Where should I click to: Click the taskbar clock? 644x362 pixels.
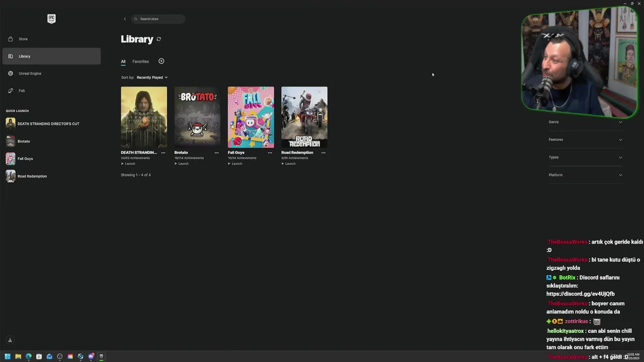(x=634, y=356)
